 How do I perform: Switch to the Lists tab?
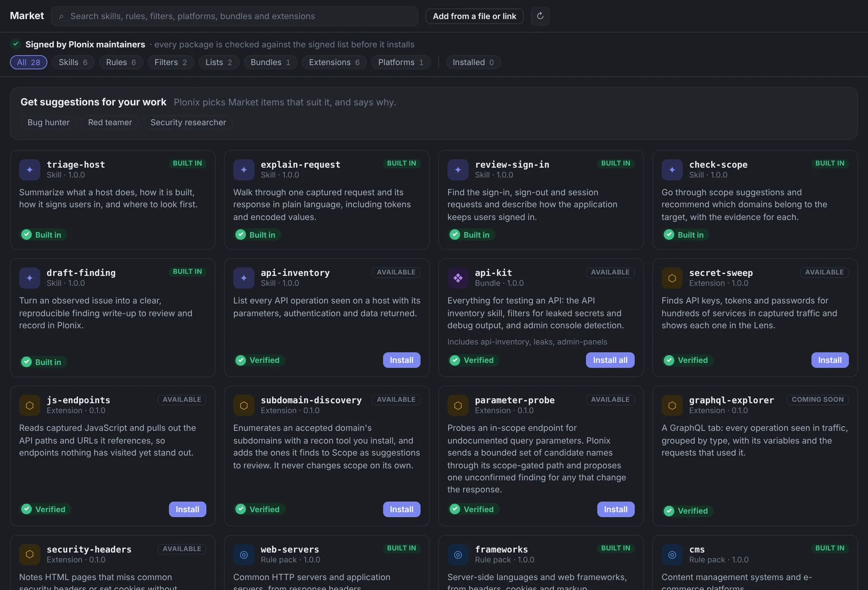219,62
